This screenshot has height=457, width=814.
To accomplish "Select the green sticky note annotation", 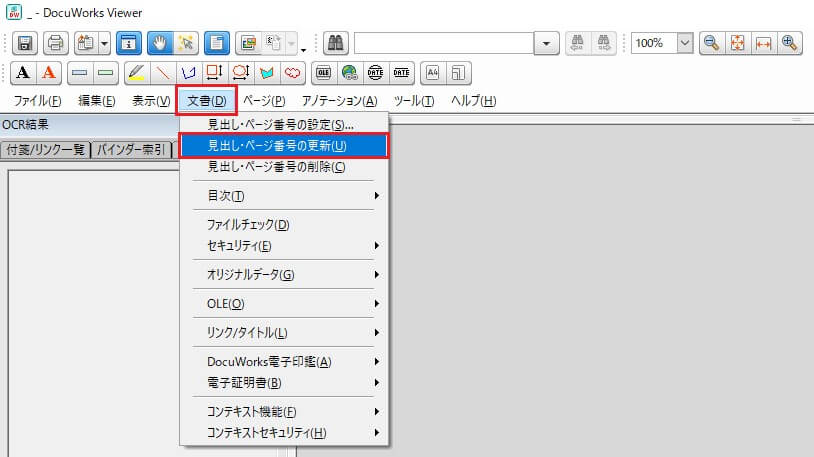I will [x=106, y=73].
